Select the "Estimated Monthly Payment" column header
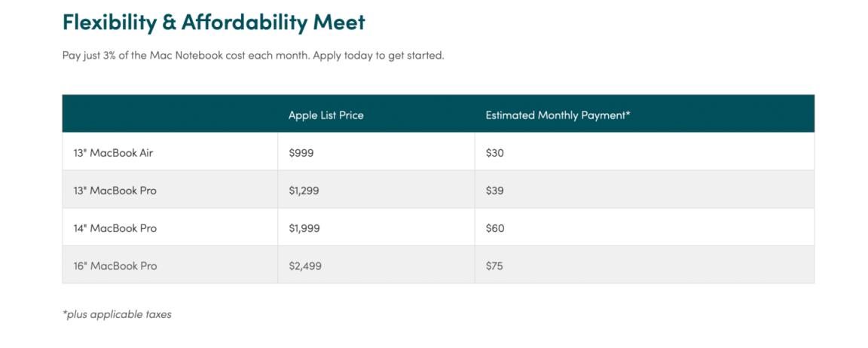The image size is (868, 348). pyautogui.click(x=558, y=115)
